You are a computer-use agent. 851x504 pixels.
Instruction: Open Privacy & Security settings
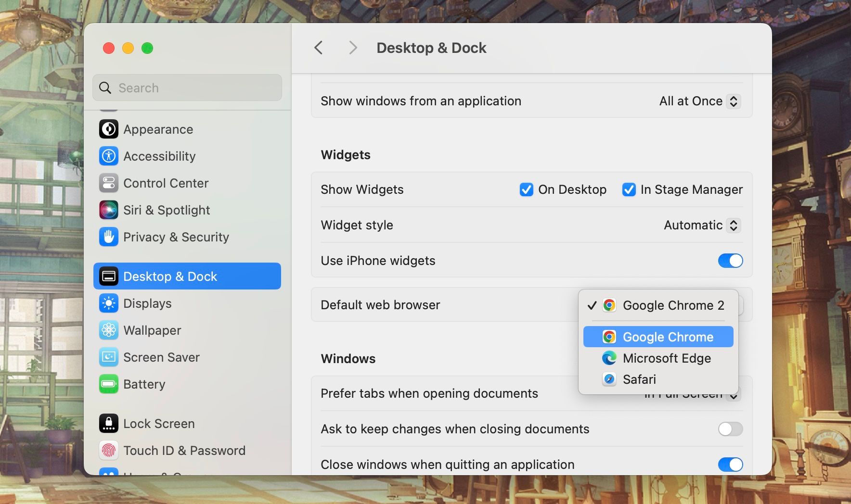(x=109, y=237)
